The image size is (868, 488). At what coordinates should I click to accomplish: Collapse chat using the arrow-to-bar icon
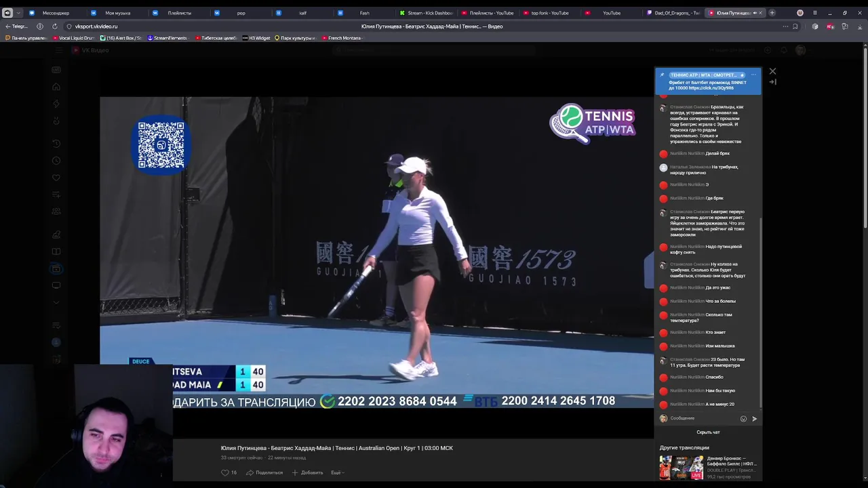pyautogui.click(x=772, y=82)
